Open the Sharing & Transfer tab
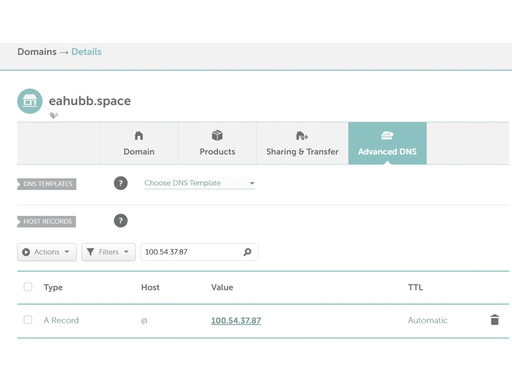This screenshot has height=384, width=512. pos(302,143)
